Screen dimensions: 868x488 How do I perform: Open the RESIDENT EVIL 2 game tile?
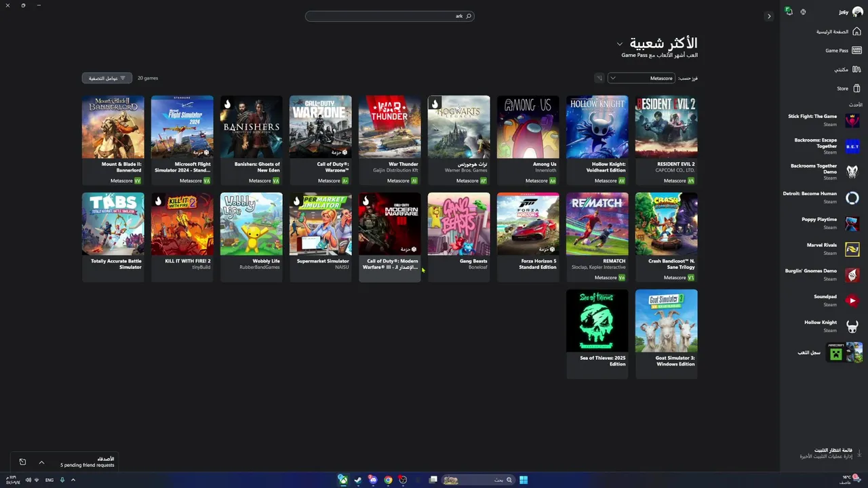[x=666, y=140]
